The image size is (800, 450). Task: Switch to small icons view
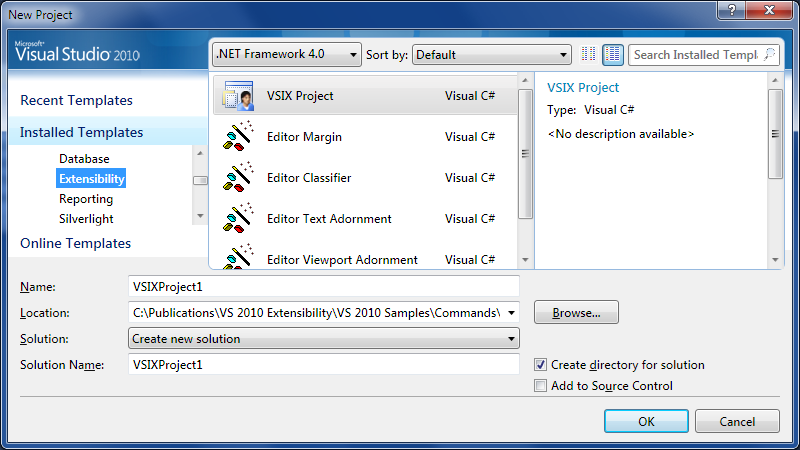click(589, 54)
